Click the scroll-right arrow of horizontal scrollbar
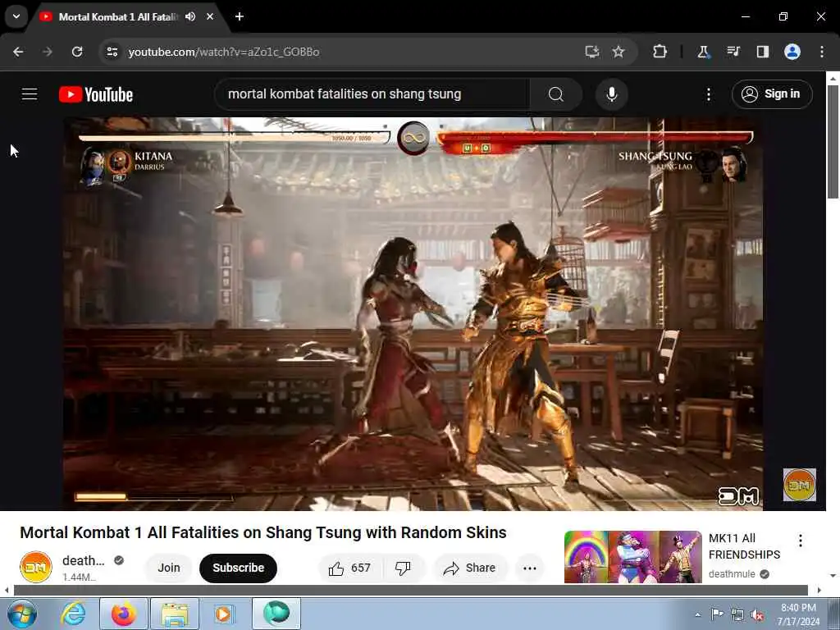Viewport: 840px width, 630px height. click(x=819, y=590)
